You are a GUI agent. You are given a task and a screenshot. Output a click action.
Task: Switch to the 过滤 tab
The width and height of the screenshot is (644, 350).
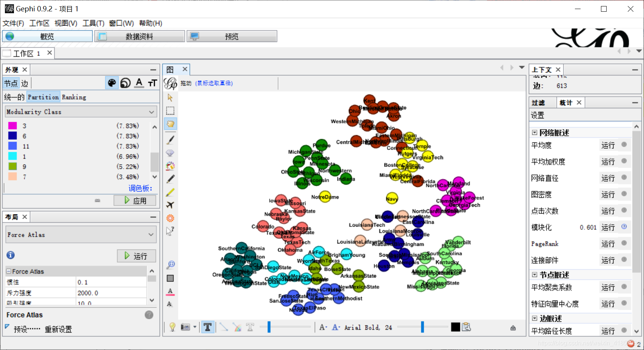[538, 103]
